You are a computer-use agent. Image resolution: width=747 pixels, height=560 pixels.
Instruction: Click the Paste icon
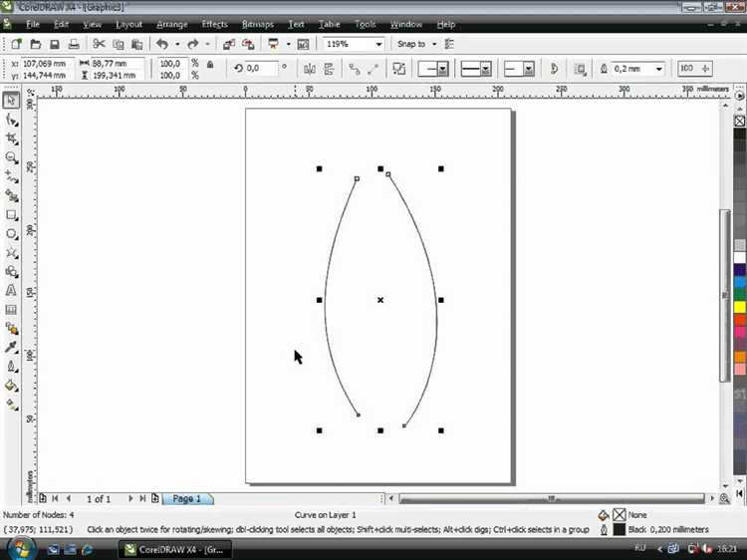click(137, 44)
